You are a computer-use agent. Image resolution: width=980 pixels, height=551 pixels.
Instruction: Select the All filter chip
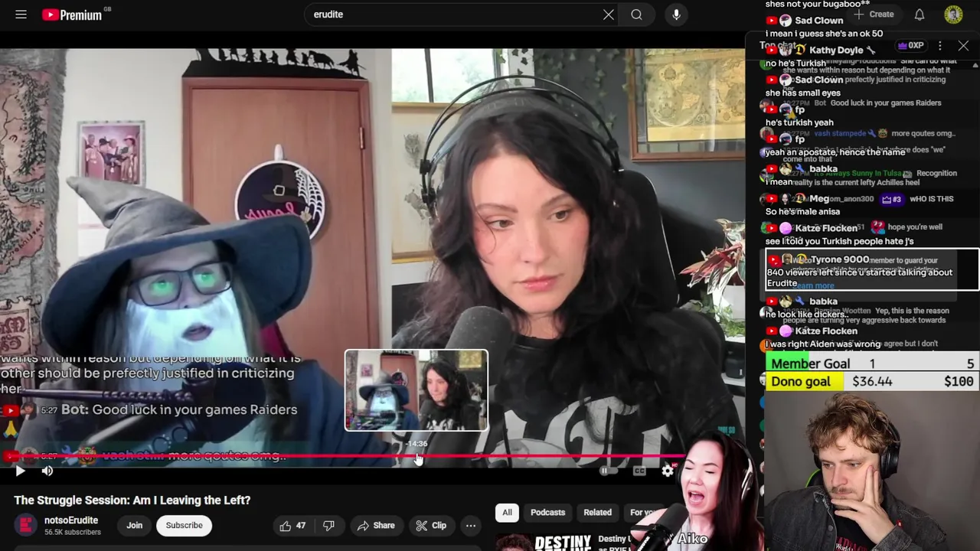coord(507,512)
